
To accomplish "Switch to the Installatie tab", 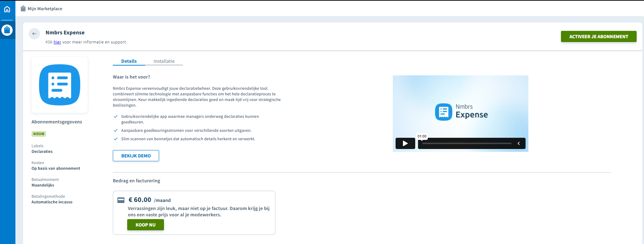I will pos(164,61).
